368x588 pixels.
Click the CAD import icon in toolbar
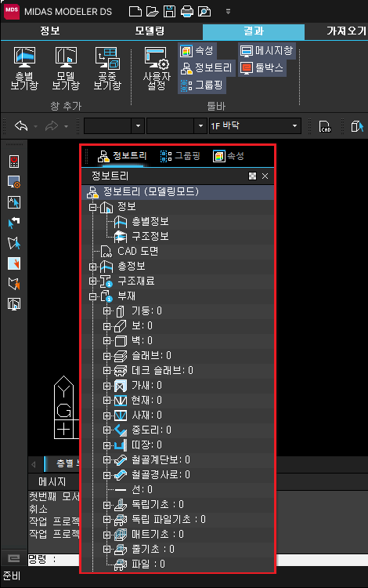pos(325,126)
